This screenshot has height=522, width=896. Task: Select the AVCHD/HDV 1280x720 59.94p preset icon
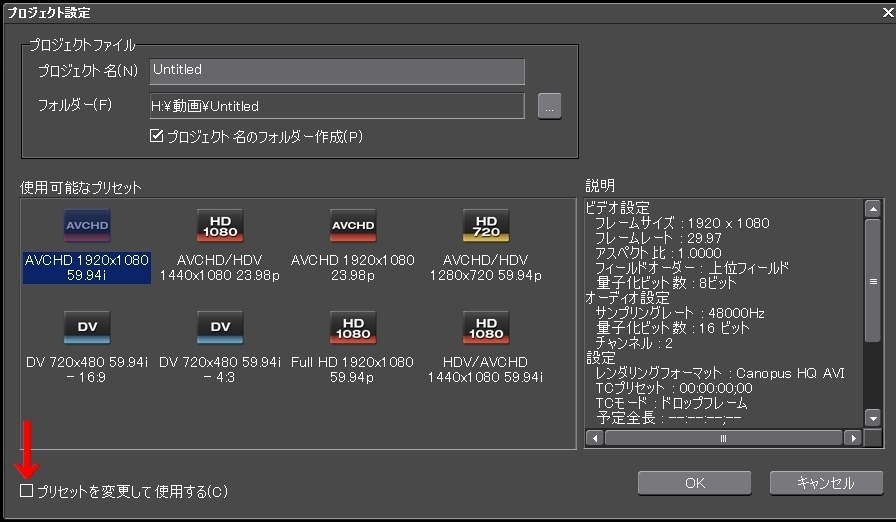click(x=486, y=226)
